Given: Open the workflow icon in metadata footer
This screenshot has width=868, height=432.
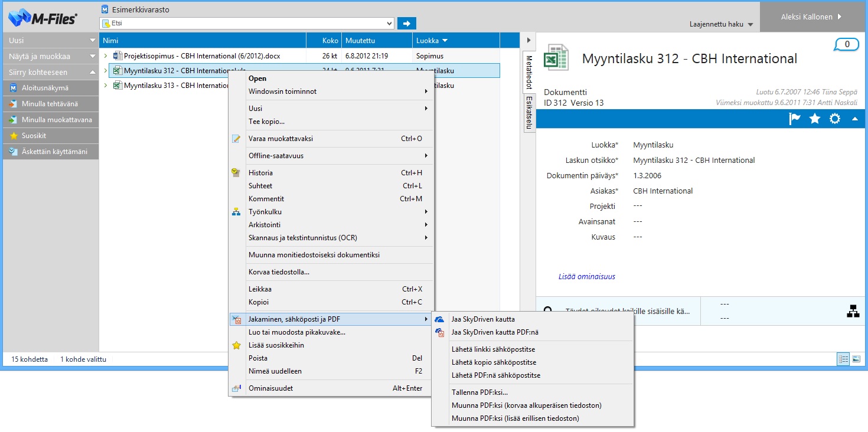Looking at the screenshot, I should 853,311.
